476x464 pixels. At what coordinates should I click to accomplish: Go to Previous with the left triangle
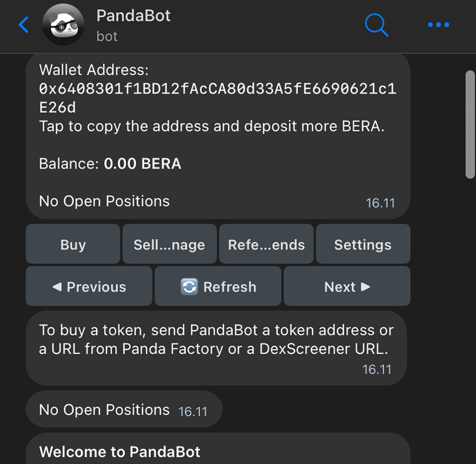89,287
